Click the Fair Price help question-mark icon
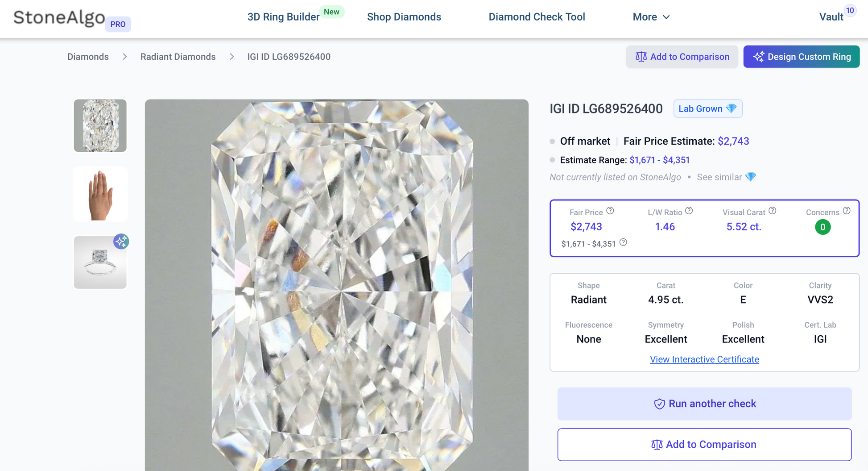This screenshot has width=868, height=471. pyautogui.click(x=610, y=211)
